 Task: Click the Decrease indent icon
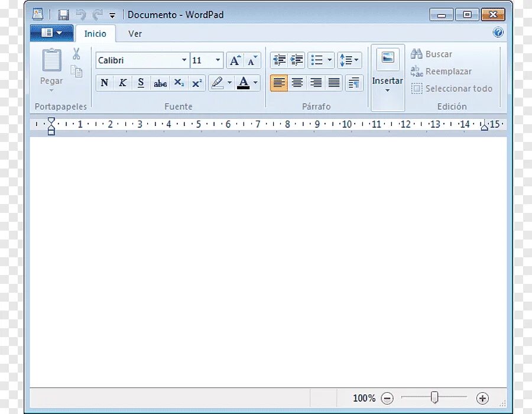point(279,60)
